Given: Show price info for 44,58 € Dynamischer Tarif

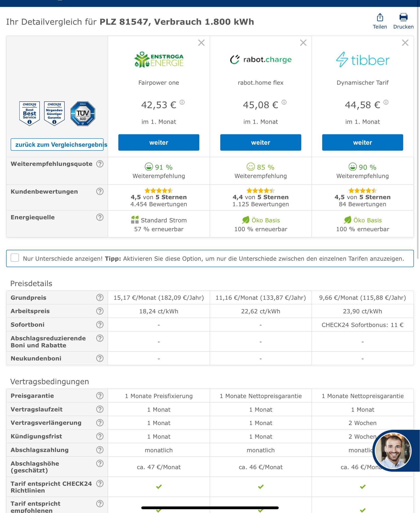Looking at the screenshot, I should tap(386, 102).
